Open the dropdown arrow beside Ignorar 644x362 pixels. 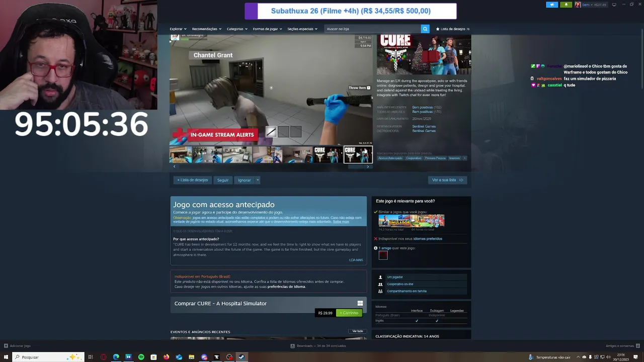pos(258,180)
